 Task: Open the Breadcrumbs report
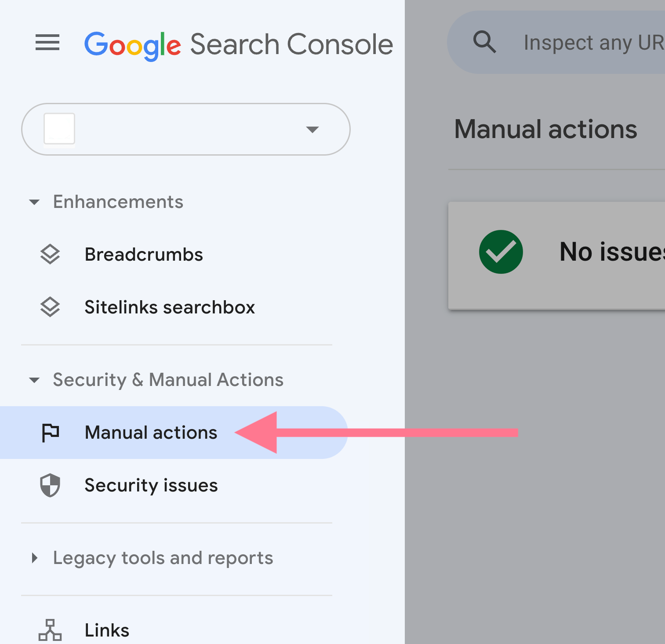point(144,254)
